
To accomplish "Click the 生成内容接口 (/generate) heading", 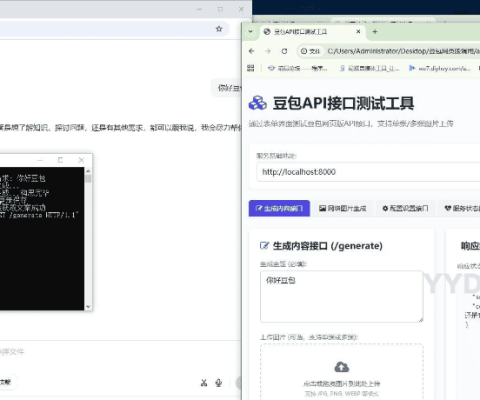I will [x=328, y=246].
